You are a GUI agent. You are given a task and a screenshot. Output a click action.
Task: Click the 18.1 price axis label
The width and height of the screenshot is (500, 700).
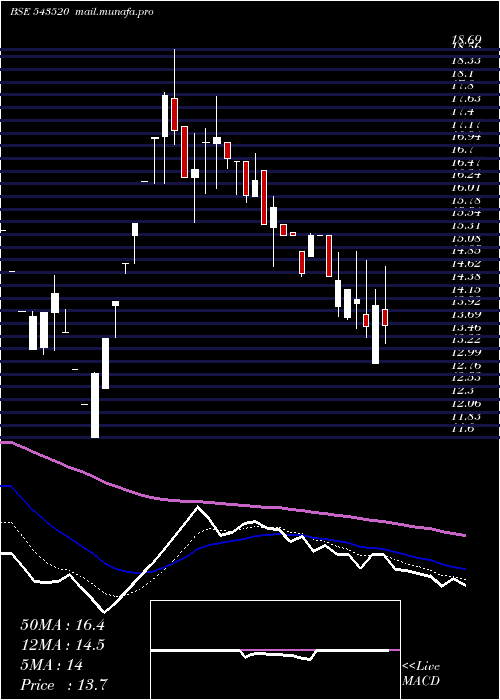click(x=462, y=73)
